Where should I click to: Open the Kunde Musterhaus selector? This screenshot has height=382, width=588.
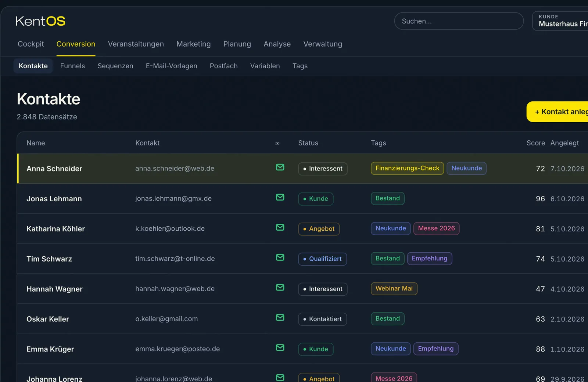pyautogui.click(x=560, y=21)
